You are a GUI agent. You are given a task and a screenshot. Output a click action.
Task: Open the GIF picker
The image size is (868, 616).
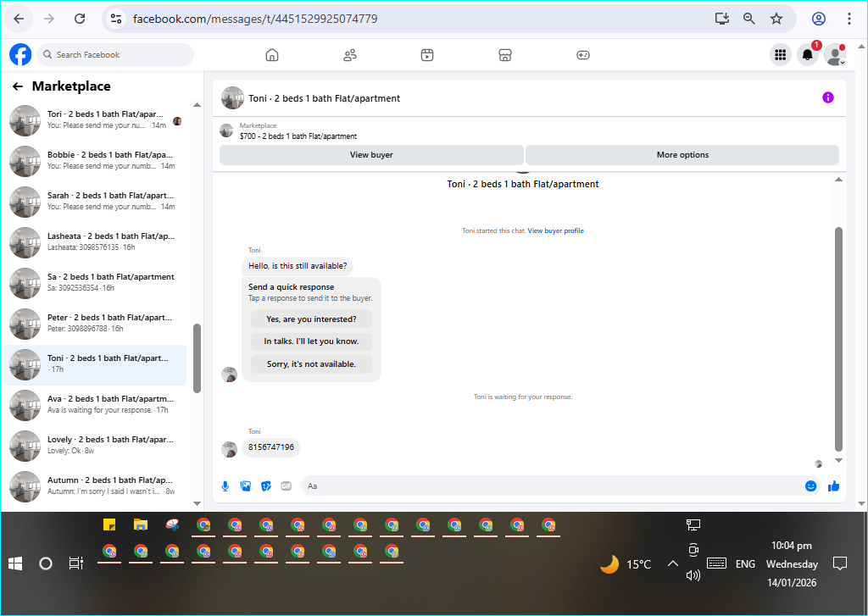pyautogui.click(x=287, y=486)
